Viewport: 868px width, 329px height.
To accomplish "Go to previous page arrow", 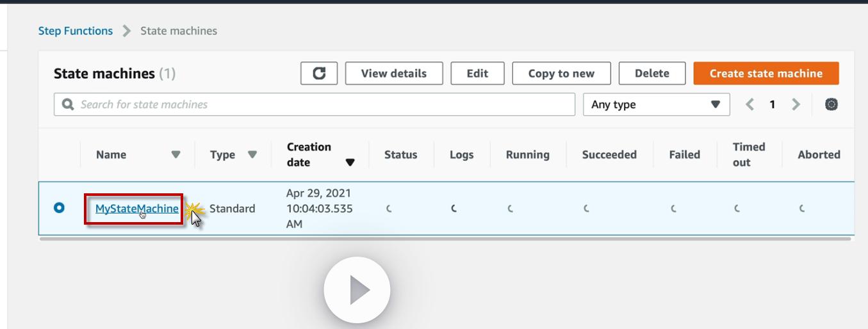I will tap(750, 104).
